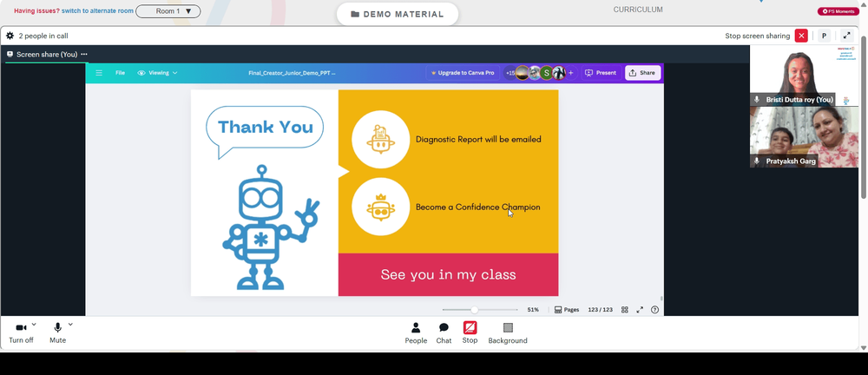
Task: Click the crowned champion robot icon
Action: click(381, 207)
